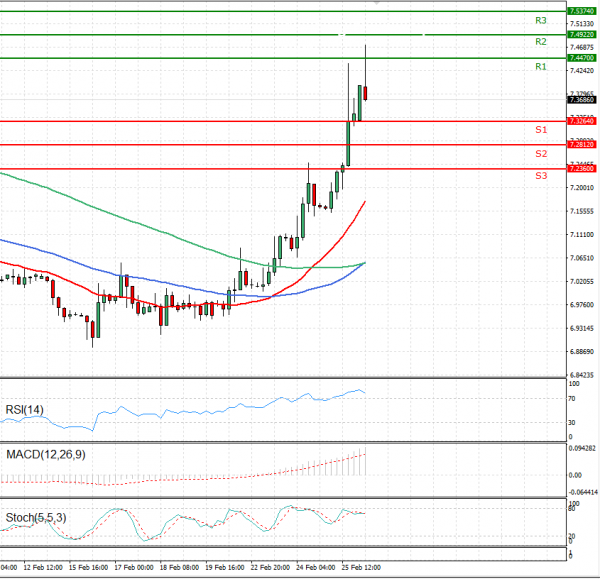Select the 7.23600 support price tag
Viewport: 600px width, 579px height.
[582, 169]
